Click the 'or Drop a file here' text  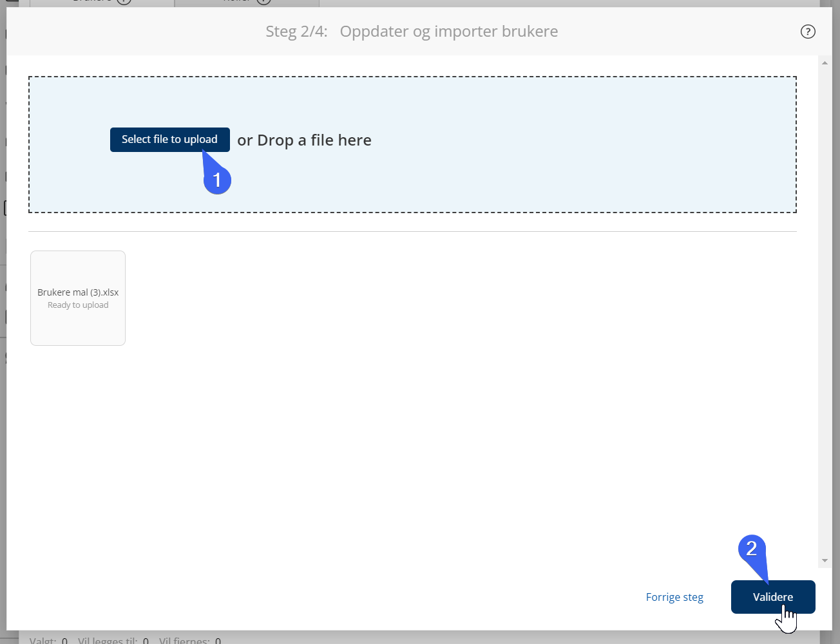[304, 140]
